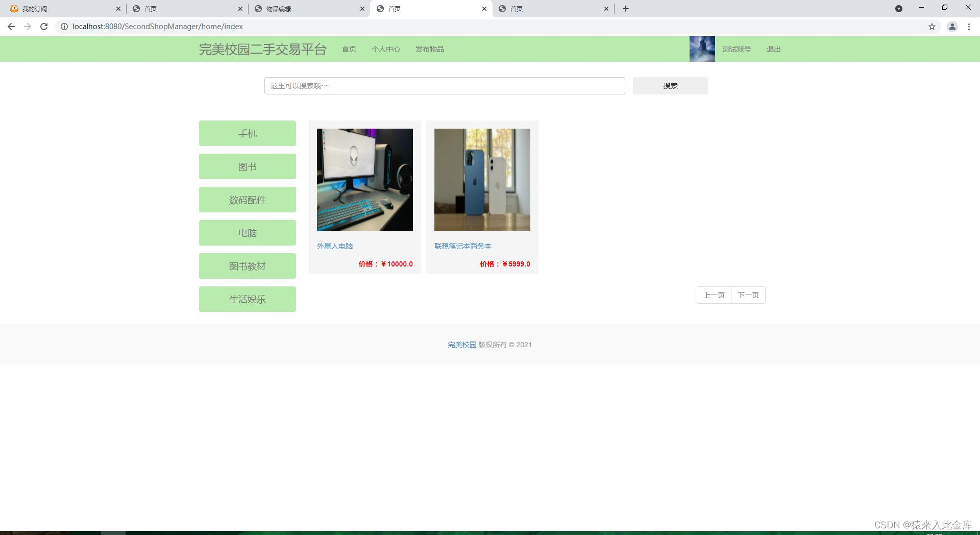980x535 pixels.
Task: Click the 完美校园 footer link
Action: 462,345
